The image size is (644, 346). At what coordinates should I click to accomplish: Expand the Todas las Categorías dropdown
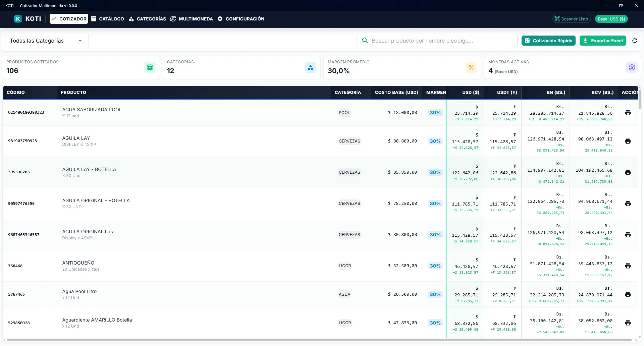click(47, 41)
